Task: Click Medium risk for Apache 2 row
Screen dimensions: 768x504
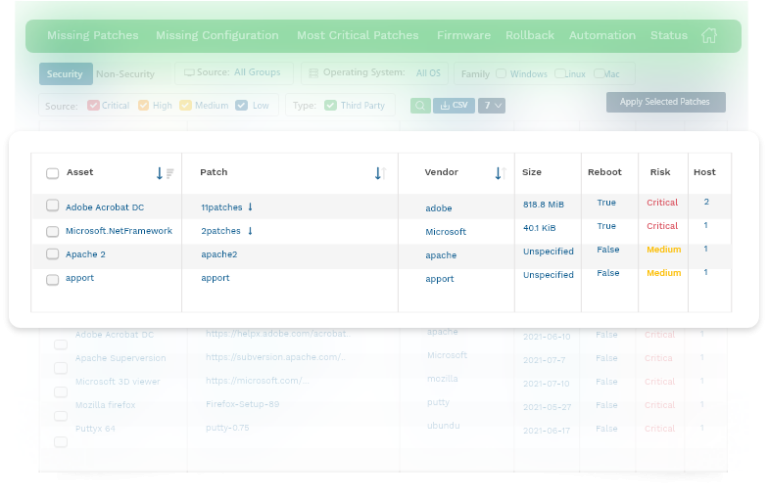Action: click(664, 249)
